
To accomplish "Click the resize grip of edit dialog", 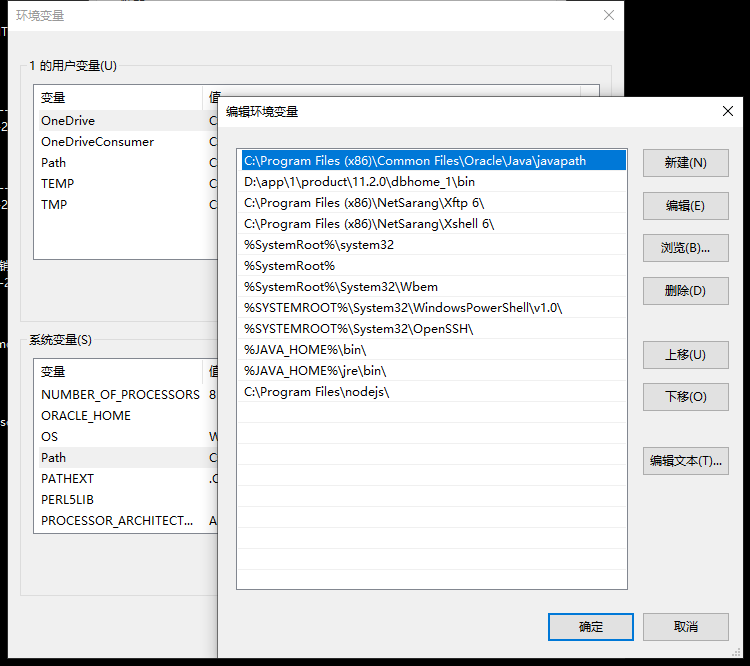I will (736, 653).
